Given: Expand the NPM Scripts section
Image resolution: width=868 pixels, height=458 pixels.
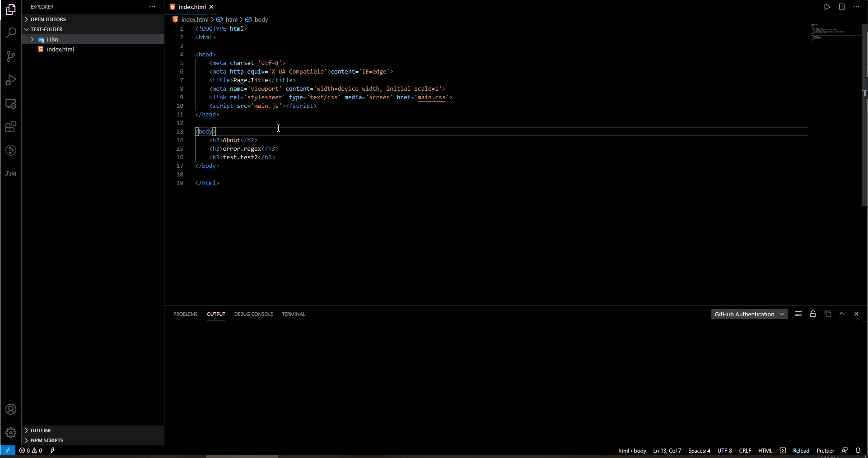Looking at the screenshot, I should [93, 440].
